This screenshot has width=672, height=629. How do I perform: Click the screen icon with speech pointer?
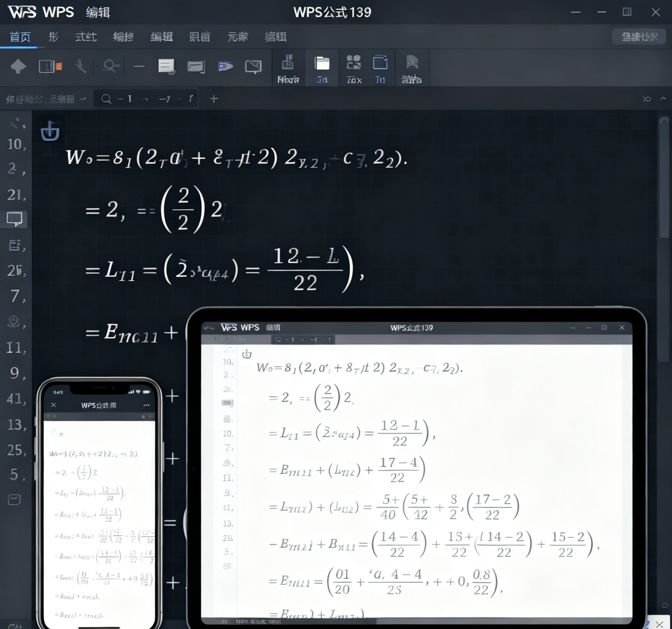[253, 66]
